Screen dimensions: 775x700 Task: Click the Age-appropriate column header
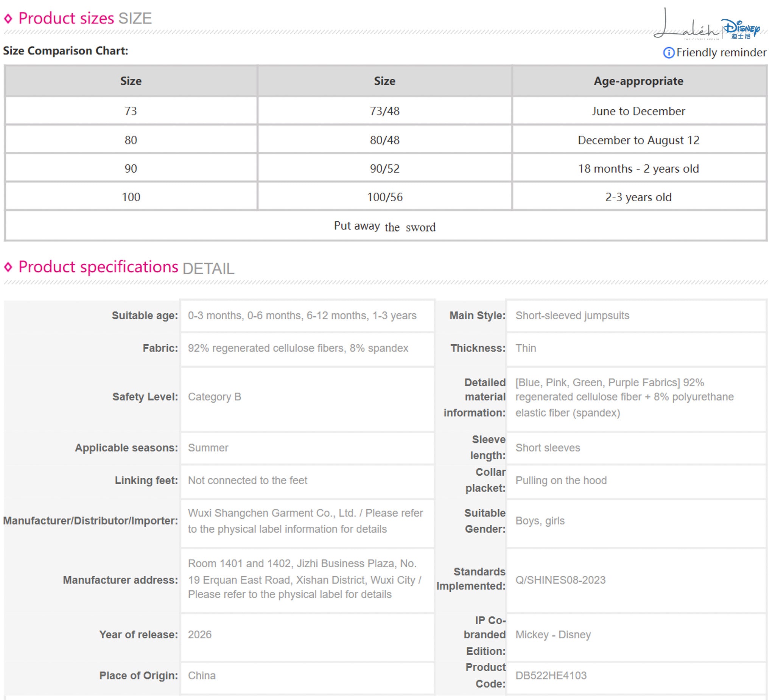[638, 81]
